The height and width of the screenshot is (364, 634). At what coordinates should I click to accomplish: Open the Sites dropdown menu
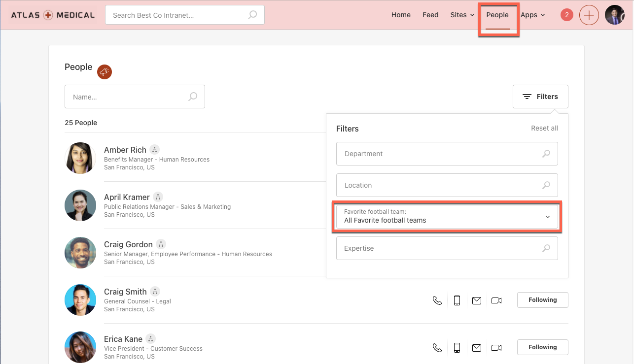(x=462, y=15)
